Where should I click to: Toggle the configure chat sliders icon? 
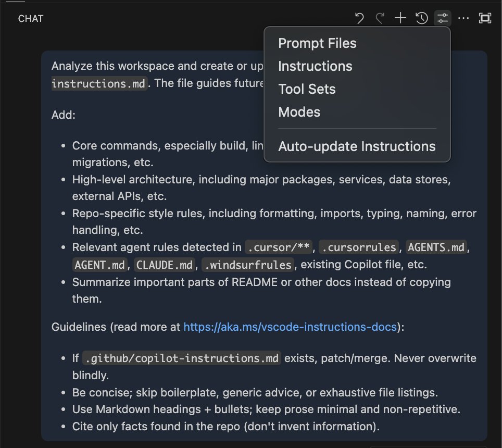443,18
